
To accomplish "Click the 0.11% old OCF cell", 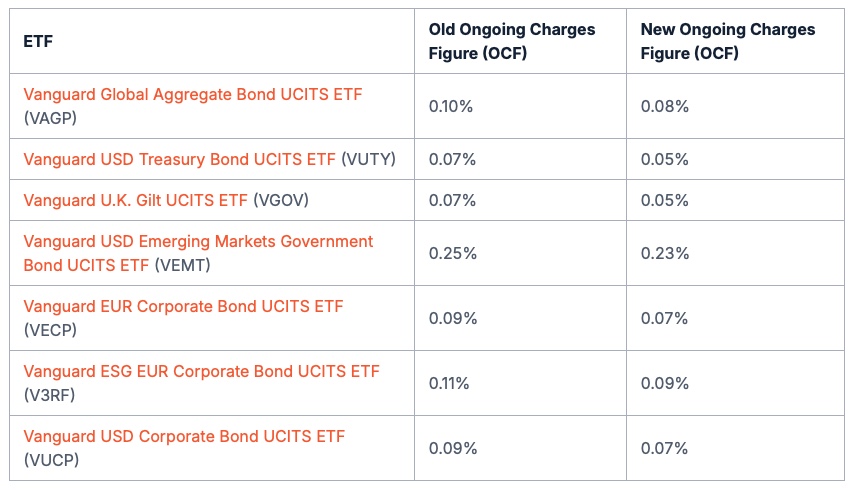I will tap(451, 383).
